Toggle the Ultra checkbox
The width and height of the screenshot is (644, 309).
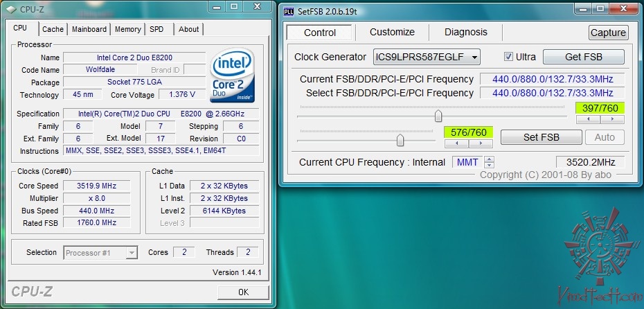pos(508,57)
